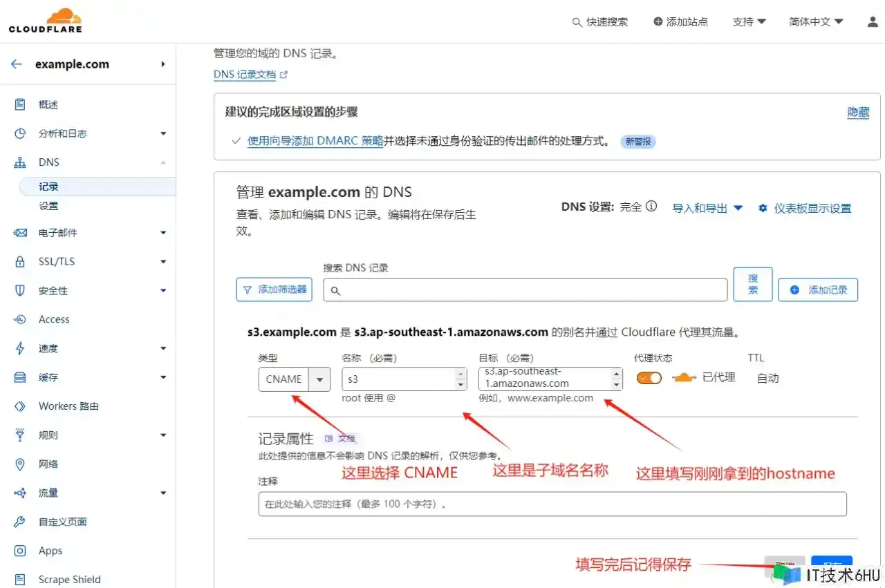The width and height of the screenshot is (885, 588).
Task: Open the DNS records documentation link
Action: pyautogui.click(x=250, y=75)
